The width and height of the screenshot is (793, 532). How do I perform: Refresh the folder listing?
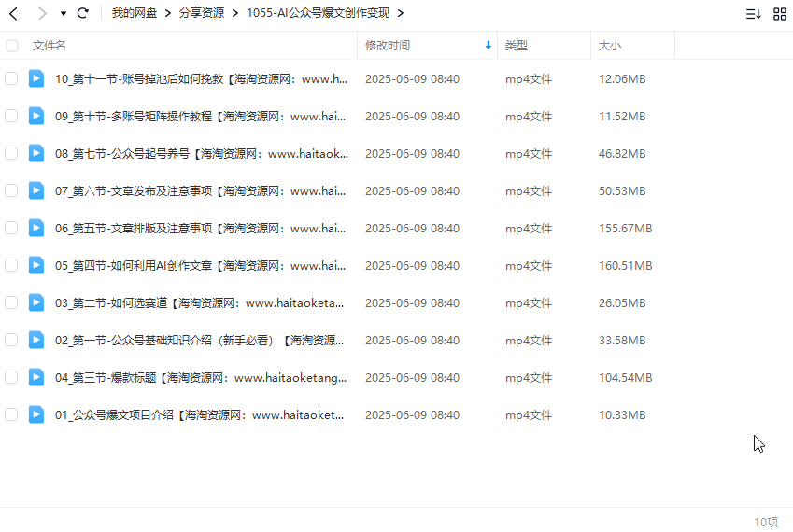[83, 13]
